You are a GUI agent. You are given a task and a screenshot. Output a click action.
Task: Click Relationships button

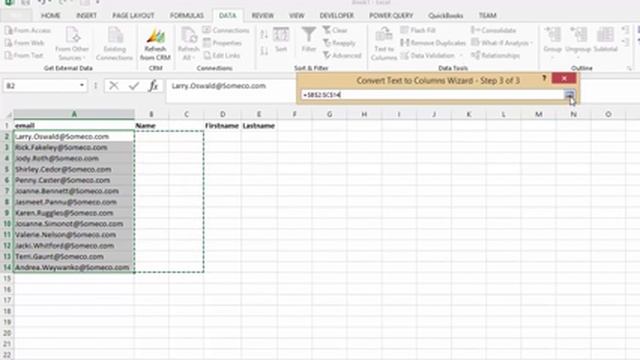496,56
